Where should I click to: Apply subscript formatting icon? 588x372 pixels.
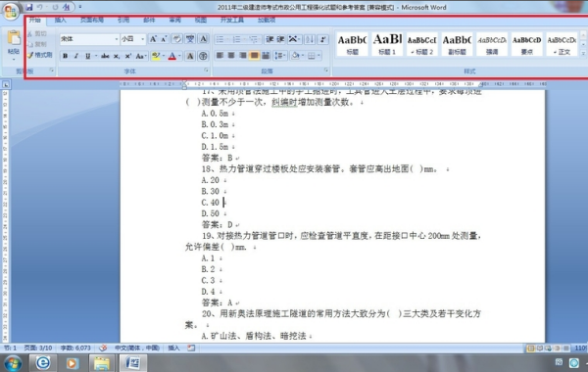tap(117, 56)
